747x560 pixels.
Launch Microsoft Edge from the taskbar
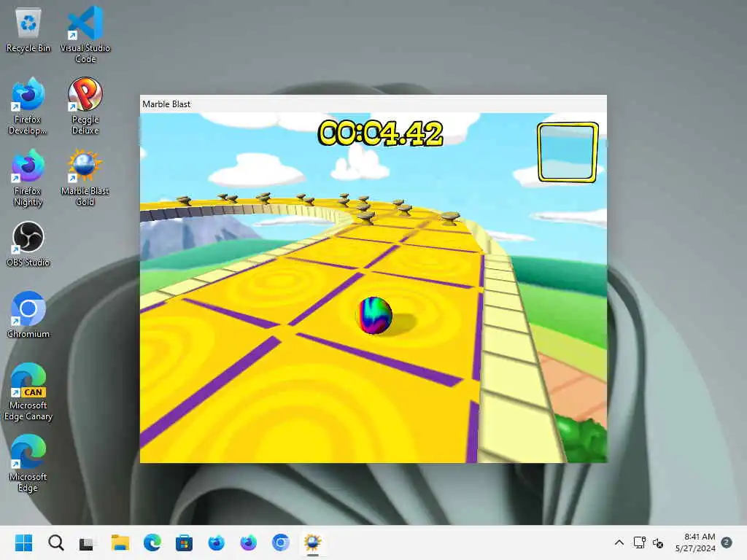point(152,542)
